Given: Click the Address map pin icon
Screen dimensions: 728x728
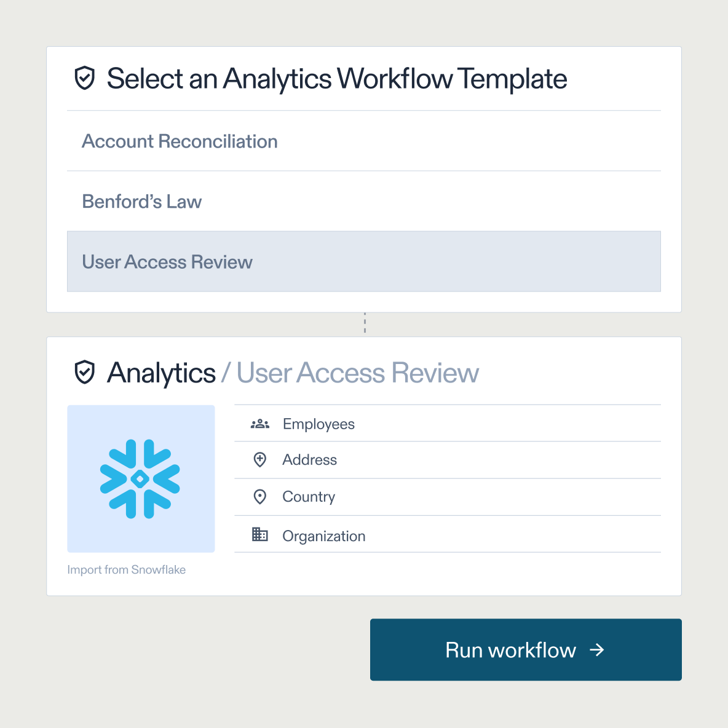Looking at the screenshot, I should (260, 459).
